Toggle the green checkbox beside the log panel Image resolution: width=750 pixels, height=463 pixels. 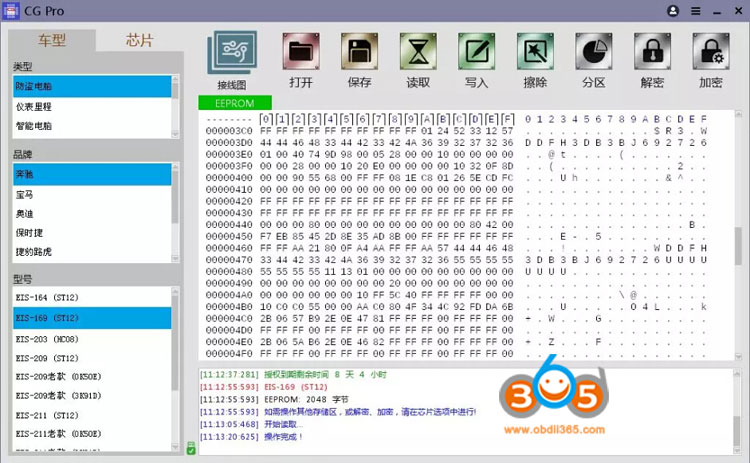191,449
